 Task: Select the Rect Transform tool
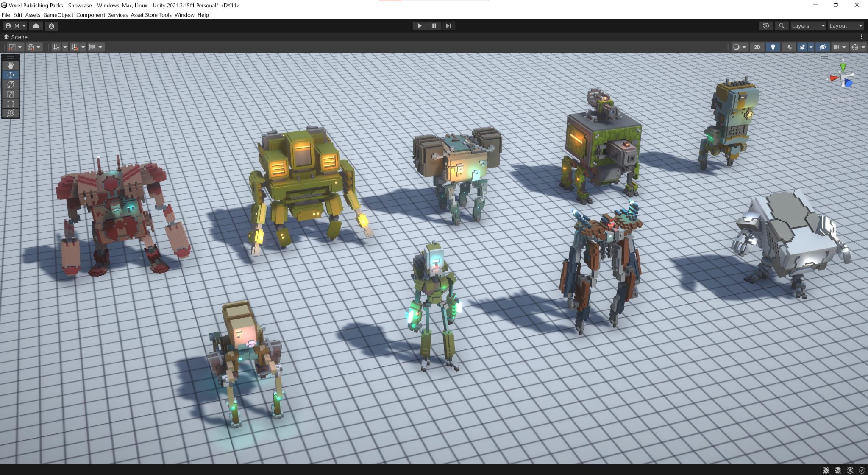click(10, 103)
